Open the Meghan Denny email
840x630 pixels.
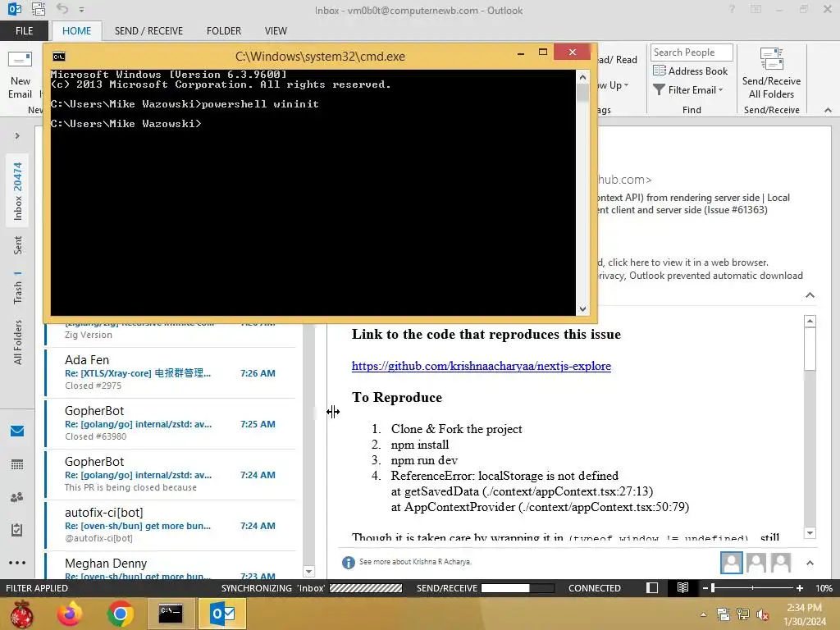pos(171,566)
